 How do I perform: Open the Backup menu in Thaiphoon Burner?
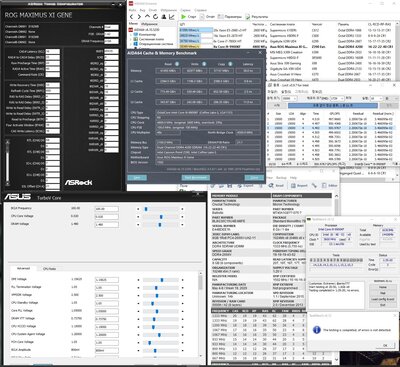281,178
